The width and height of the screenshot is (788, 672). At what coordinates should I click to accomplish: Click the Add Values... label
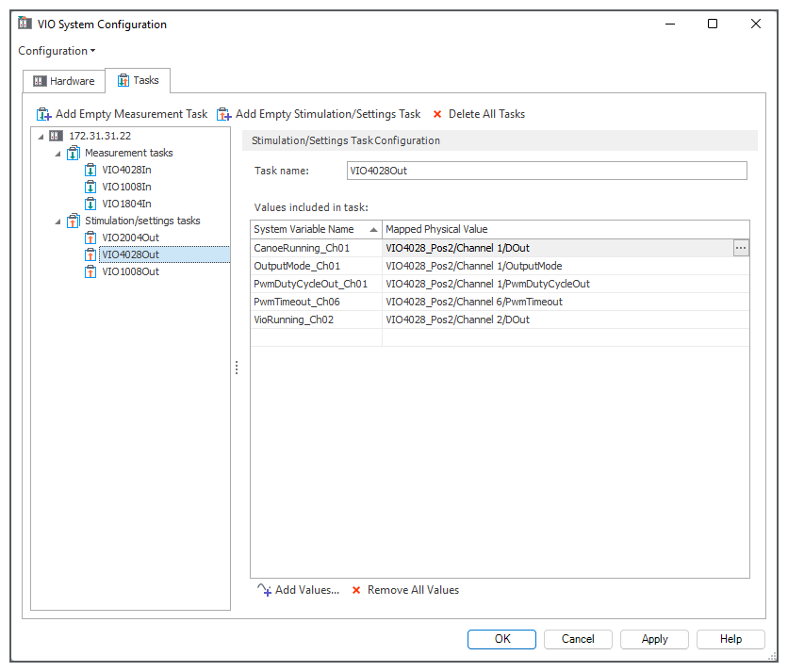click(307, 590)
